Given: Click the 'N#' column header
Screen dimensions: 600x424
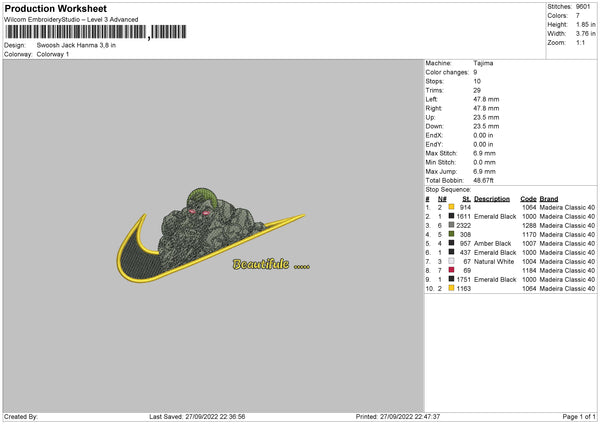Looking at the screenshot, I should click(442, 199).
